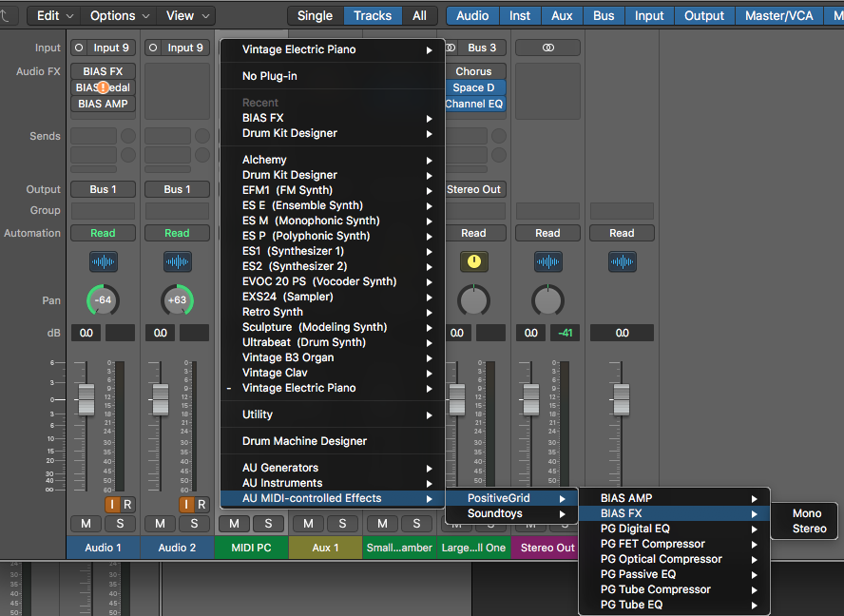Screen dimensions: 844x616
Task: Click the Audio 1 group slot
Action: [x=103, y=210]
